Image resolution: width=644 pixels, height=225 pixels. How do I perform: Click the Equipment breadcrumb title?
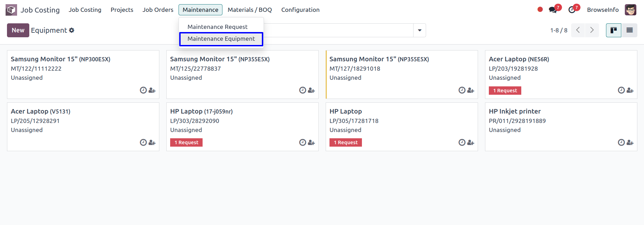[x=49, y=30]
